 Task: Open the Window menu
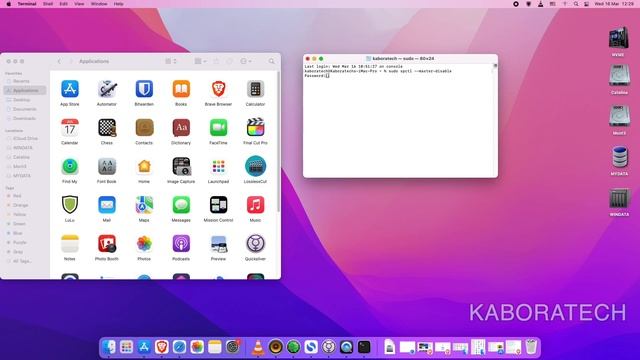click(99, 4)
